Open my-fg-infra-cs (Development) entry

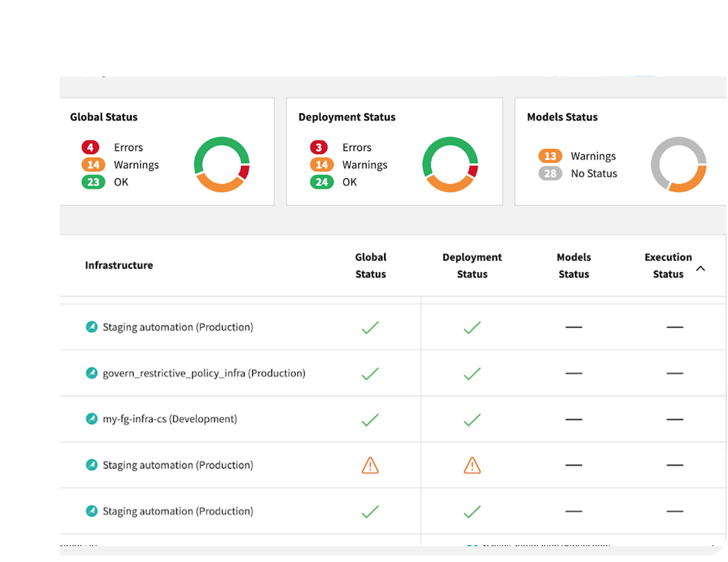click(169, 419)
